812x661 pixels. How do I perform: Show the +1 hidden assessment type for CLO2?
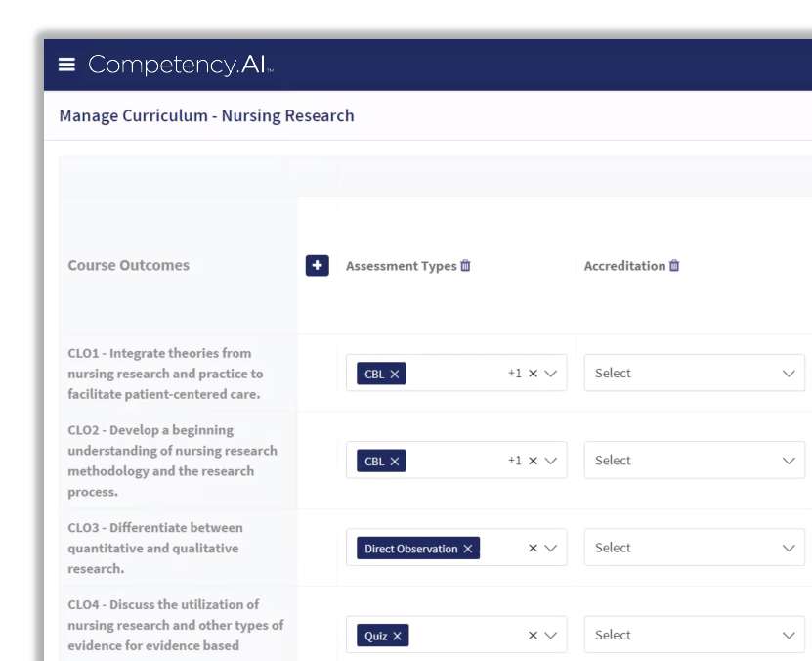click(516, 460)
